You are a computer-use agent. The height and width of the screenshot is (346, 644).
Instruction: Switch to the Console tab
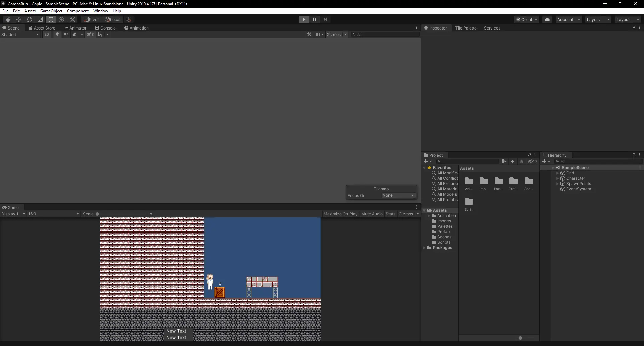105,28
